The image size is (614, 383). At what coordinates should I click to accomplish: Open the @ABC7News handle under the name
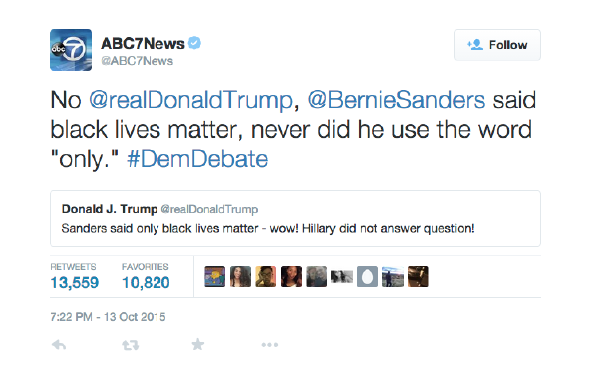[x=137, y=61]
